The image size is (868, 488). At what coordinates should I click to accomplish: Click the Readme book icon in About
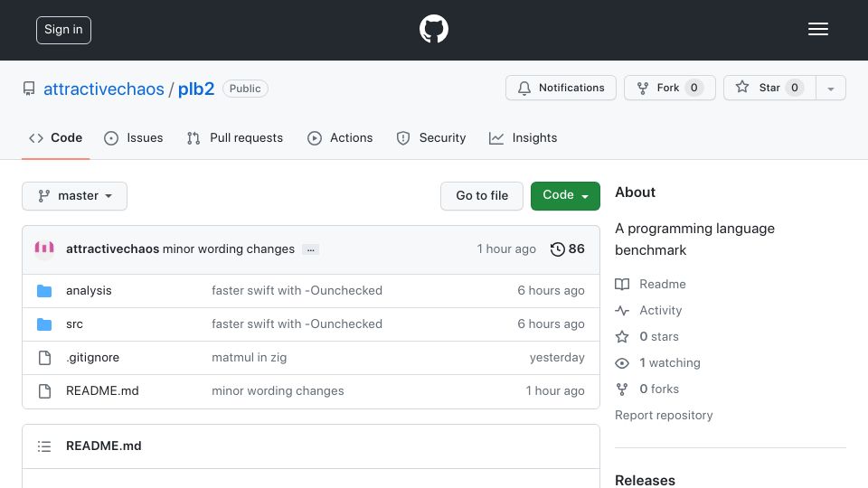(622, 284)
